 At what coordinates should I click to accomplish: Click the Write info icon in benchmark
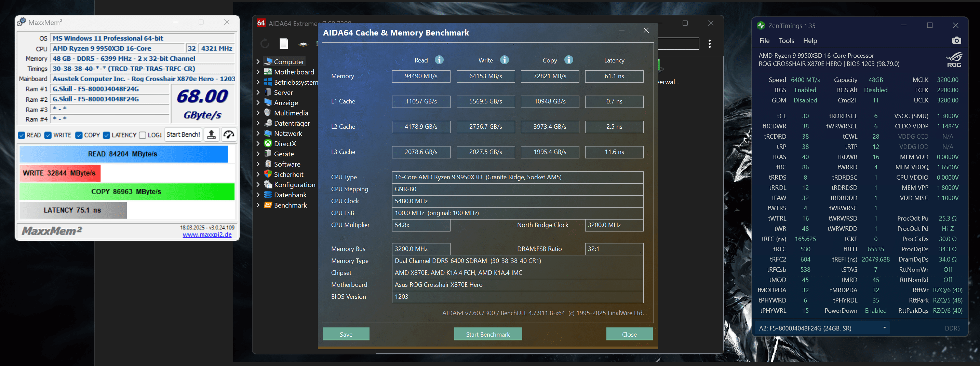point(505,60)
